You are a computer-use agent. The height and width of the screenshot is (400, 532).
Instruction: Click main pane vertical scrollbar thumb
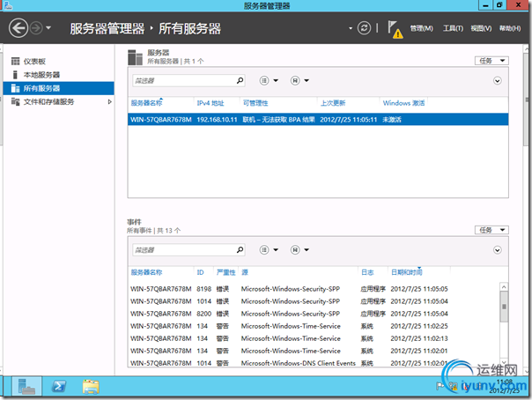pos(527,100)
